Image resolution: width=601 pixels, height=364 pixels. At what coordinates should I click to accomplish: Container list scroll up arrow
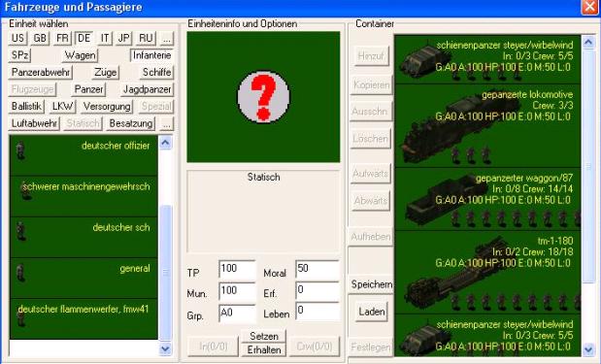(x=588, y=42)
